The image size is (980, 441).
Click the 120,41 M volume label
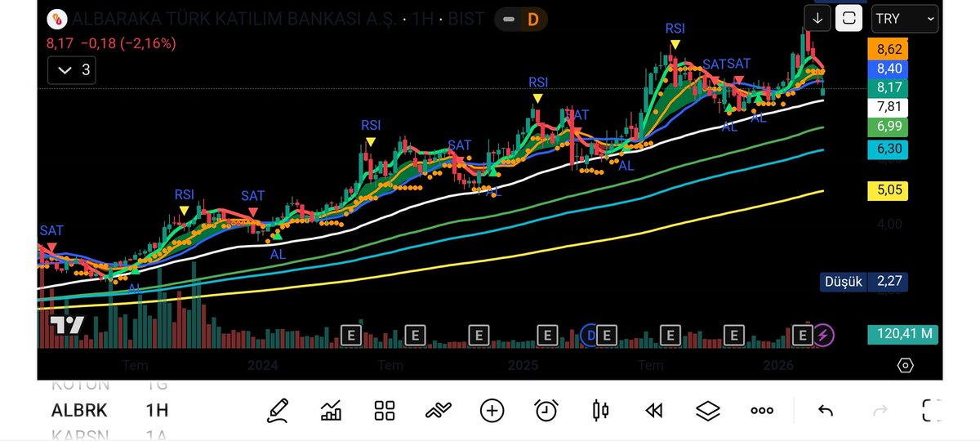pyautogui.click(x=903, y=334)
